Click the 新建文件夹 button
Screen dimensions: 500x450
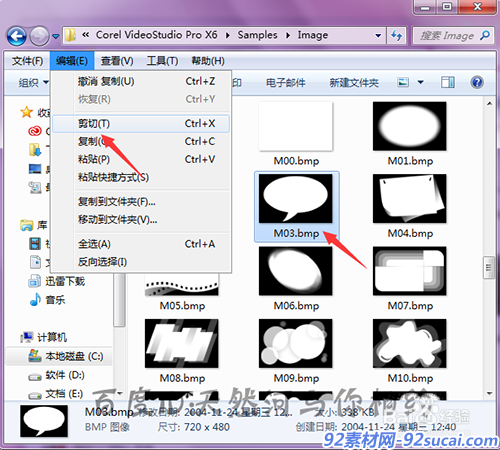point(354,82)
